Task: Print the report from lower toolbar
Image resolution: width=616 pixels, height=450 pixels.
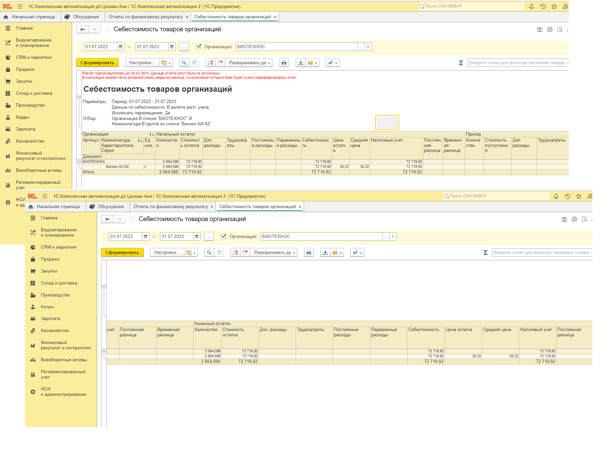Action: (x=309, y=252)
